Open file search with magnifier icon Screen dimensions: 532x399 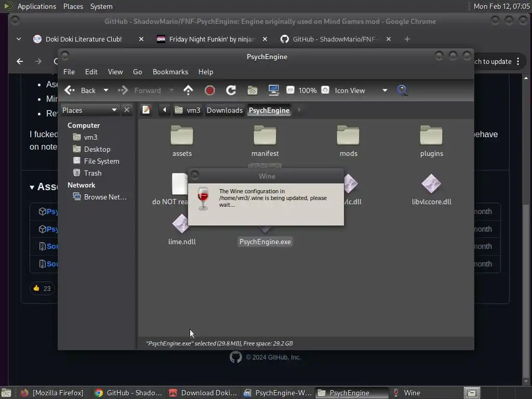[403, 90]
